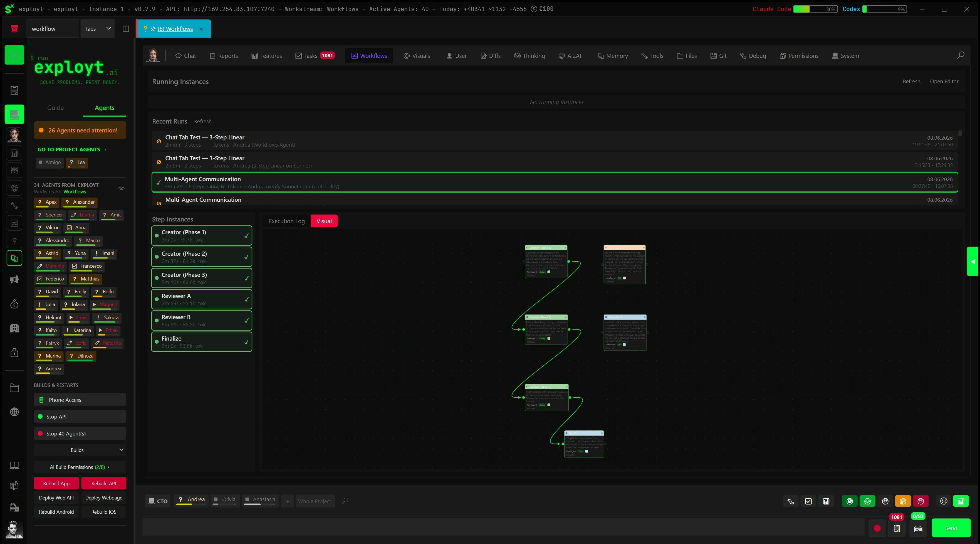This screenshot has height=544, width=980.
Task: Click the Rebuild API button
Action: pyautogui.click(x=103, y=483)
